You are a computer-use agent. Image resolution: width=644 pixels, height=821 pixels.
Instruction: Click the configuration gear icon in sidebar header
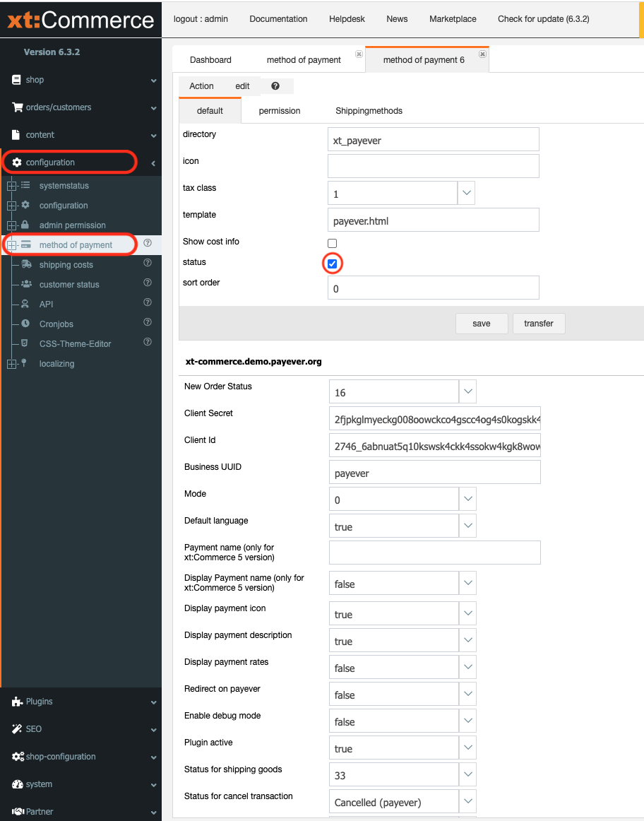[17, 163]
